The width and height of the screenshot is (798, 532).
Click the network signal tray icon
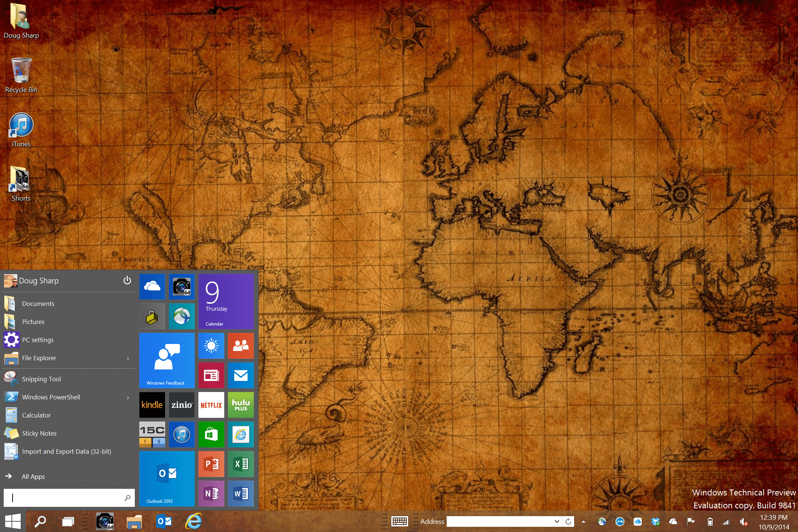click(726, 522)
